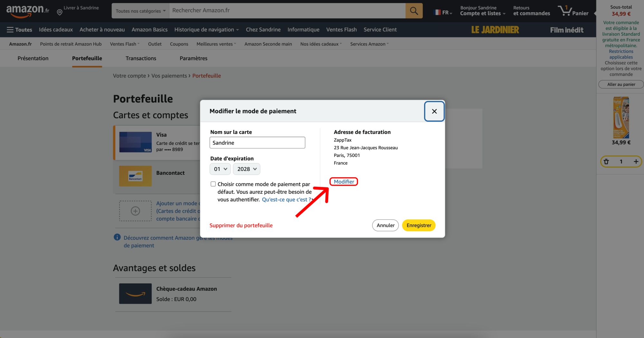Open Qu'est-ce que c'est link
This screenshot has width=644, height=338.
click(287, 199)
